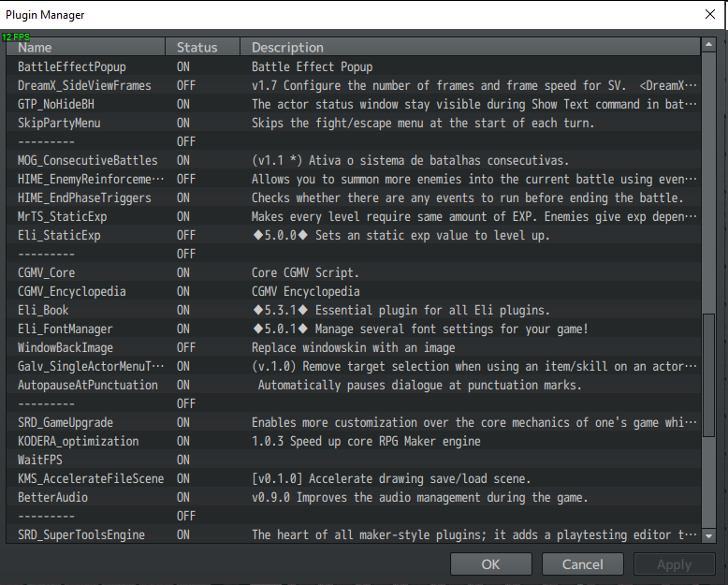This screenshot has height=585, width=728.
Task: Select the MrTS_StaticExp plugin
Action: coord(354,216)
